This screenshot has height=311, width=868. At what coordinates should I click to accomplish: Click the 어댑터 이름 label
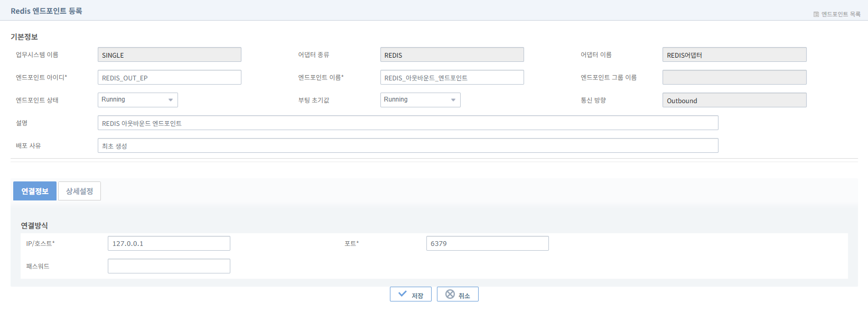click(x=596, y=54)
